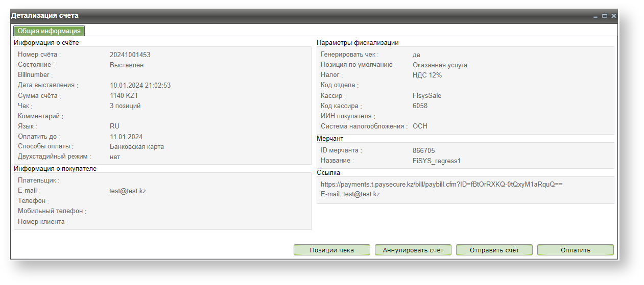
Task: Click the НДС 12% tax value
Action: click(x=427, y=75)
